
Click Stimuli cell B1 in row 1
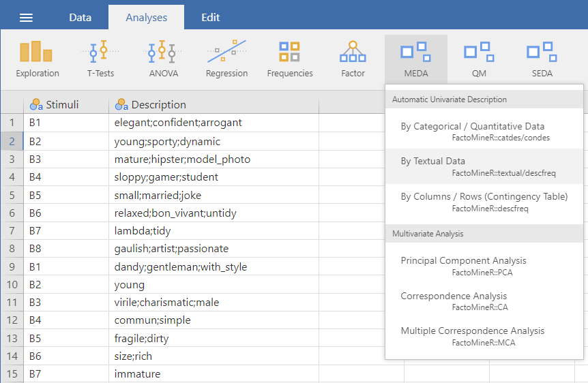point(66,123)
